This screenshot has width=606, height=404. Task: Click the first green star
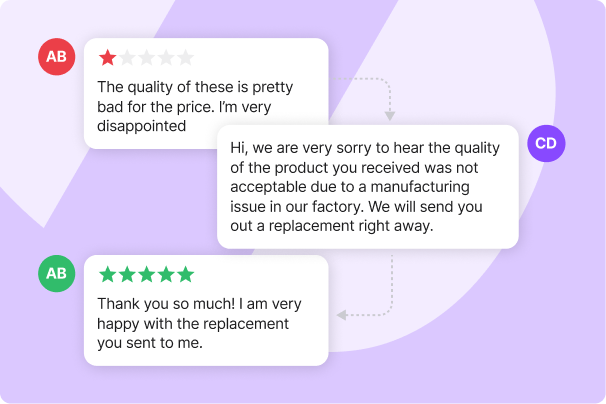point(107,274)
